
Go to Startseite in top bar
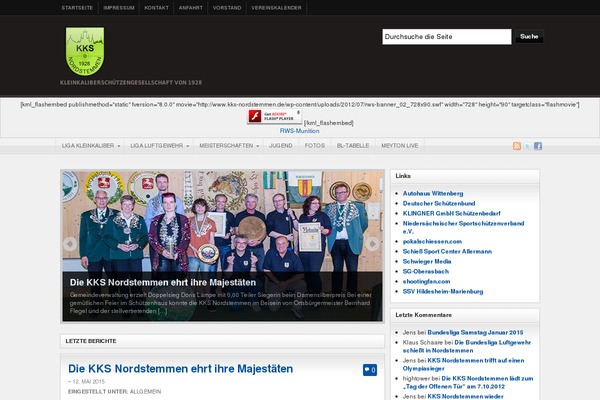tap(77, 8)
